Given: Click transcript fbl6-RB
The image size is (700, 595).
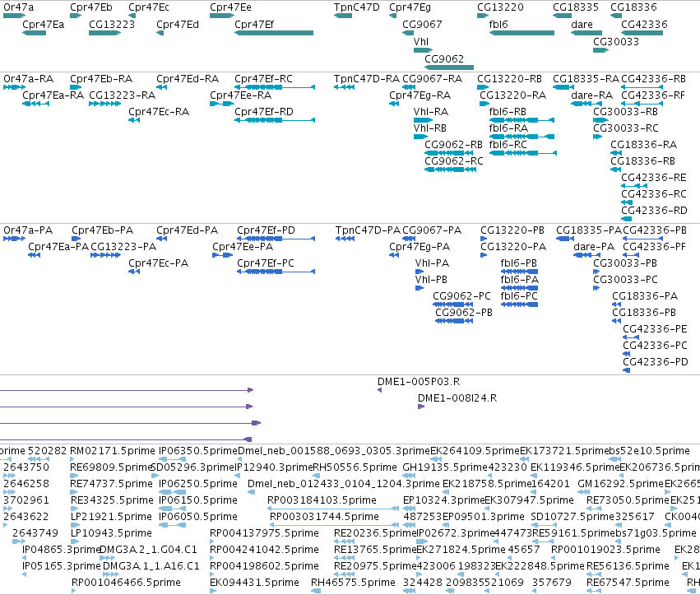Looking at the screenshot, I should [x=522, y=120].
